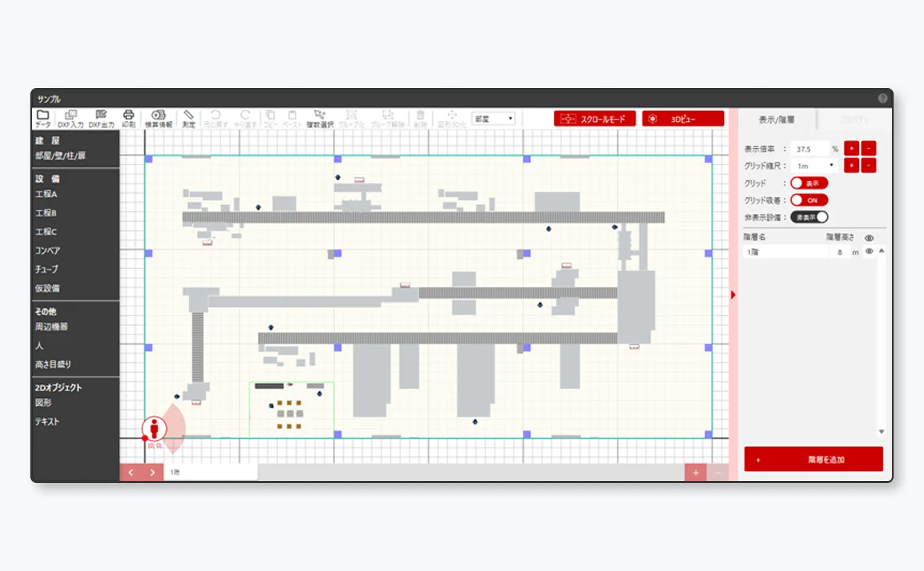This screenshot has height=571, width=924.
Task: Select the 測定 measure tool
Action: pos(188,118)
